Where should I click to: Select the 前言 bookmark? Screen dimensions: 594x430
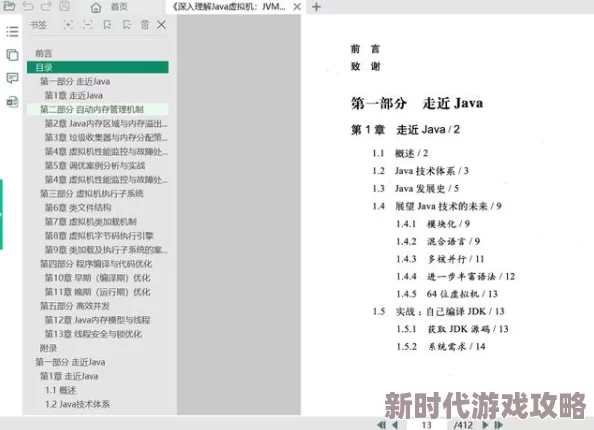click(44, 53)
